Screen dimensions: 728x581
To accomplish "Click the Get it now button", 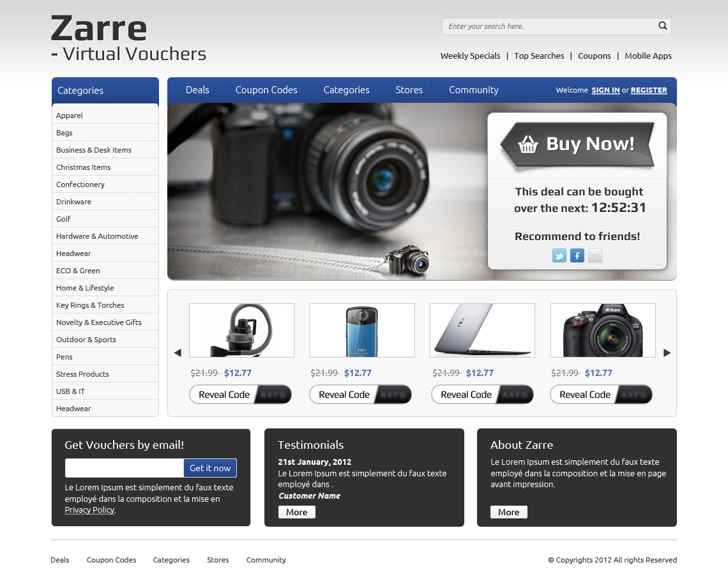I will click(210, 468).
